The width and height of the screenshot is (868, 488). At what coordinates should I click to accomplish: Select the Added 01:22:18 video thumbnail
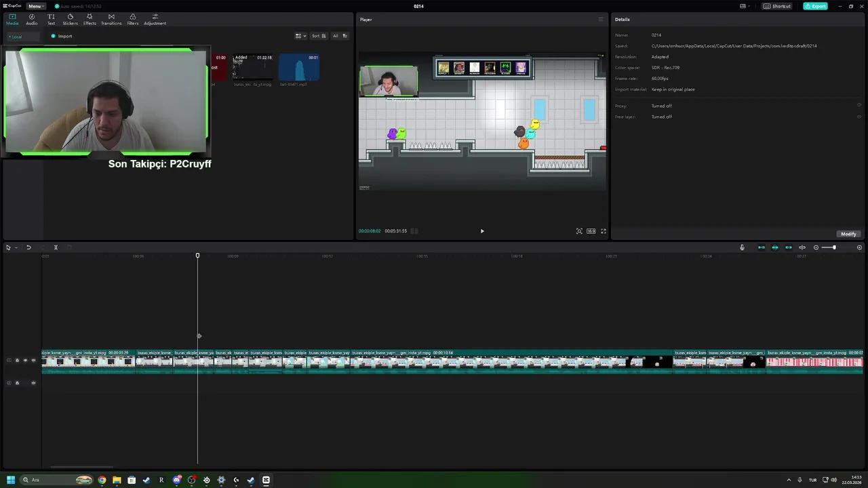[x=252, y=67]
